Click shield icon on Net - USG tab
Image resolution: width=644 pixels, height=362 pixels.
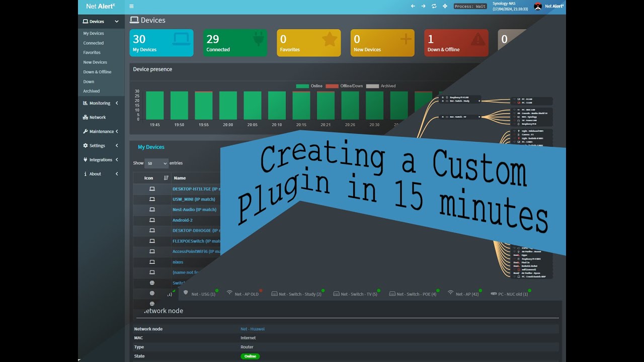click(186, 293)
